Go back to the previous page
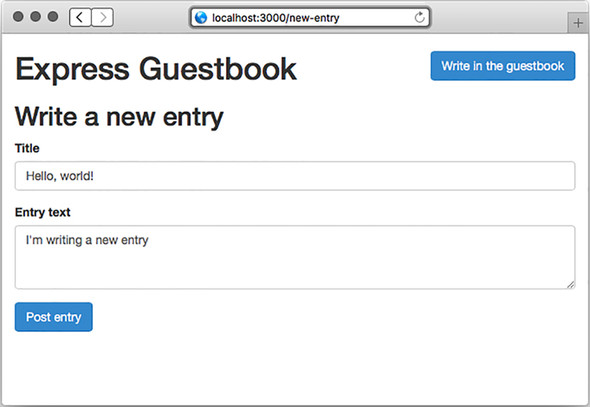Image resolution: width=590 pixels, height=407 pixels. pos(80,18)
